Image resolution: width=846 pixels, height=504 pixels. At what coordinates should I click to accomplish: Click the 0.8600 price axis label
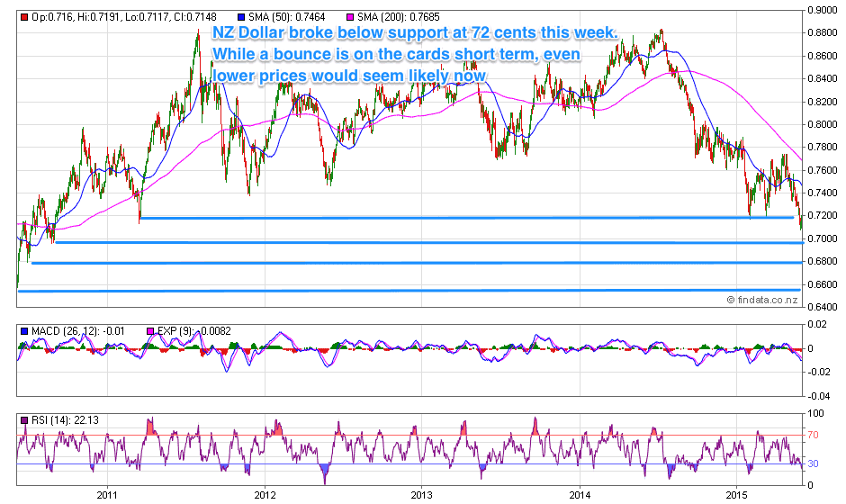tap(823, 56)
